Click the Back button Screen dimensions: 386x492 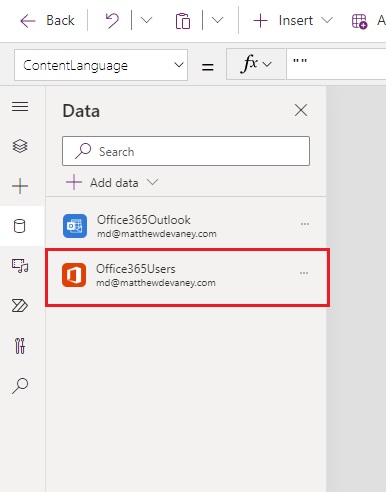click(x=47, y=21)
